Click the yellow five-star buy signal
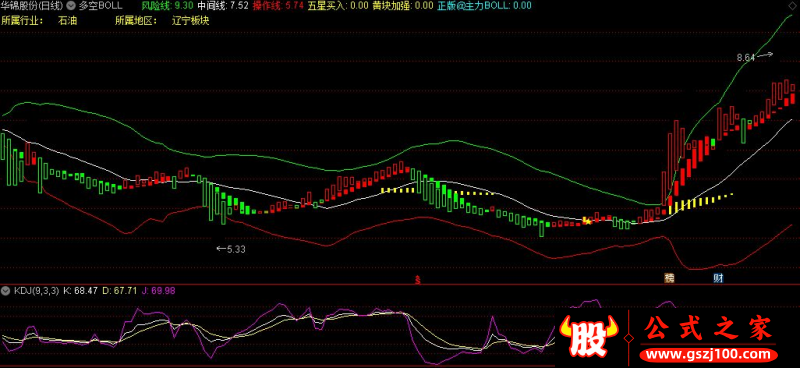The height and width of the screenshot is (368, 800). (587, 221)
